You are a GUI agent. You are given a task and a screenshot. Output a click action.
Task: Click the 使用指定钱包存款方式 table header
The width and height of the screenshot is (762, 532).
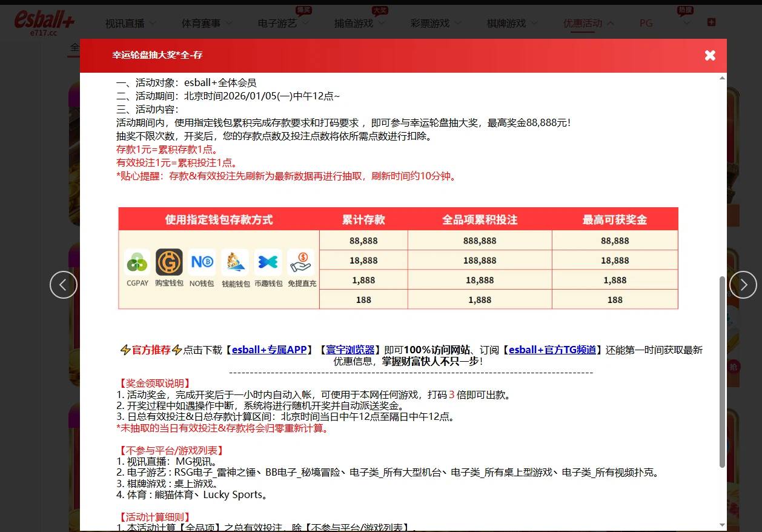point(219,219)
